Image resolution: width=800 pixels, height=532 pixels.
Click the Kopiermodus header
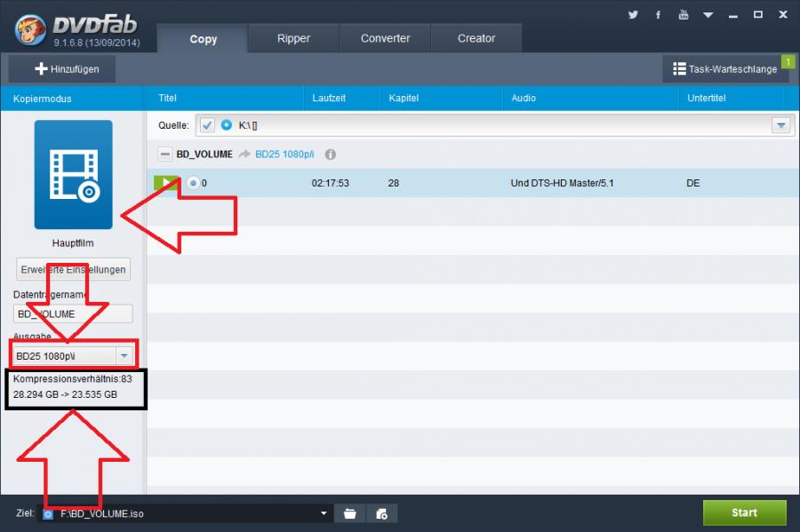coord(43,99)
